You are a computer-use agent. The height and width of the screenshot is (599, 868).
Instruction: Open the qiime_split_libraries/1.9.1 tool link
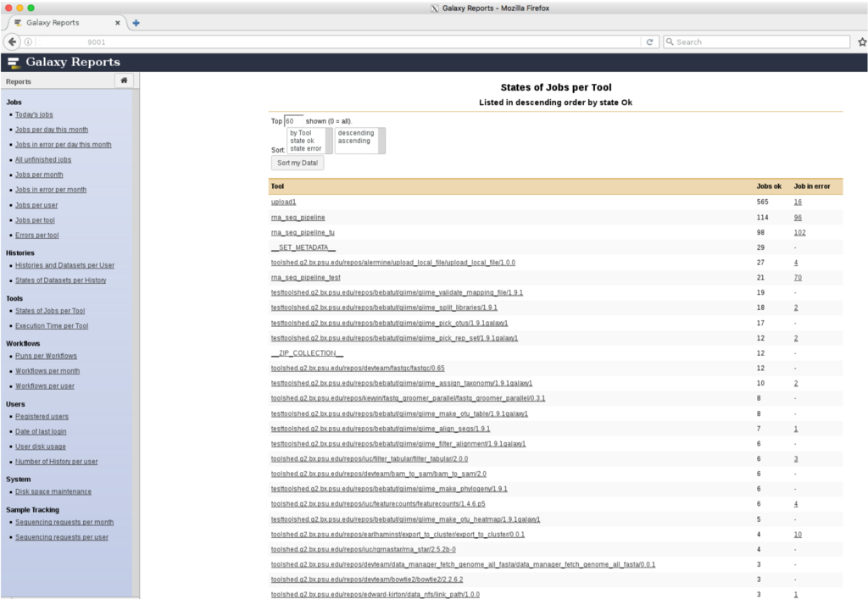tap(384, 308)
